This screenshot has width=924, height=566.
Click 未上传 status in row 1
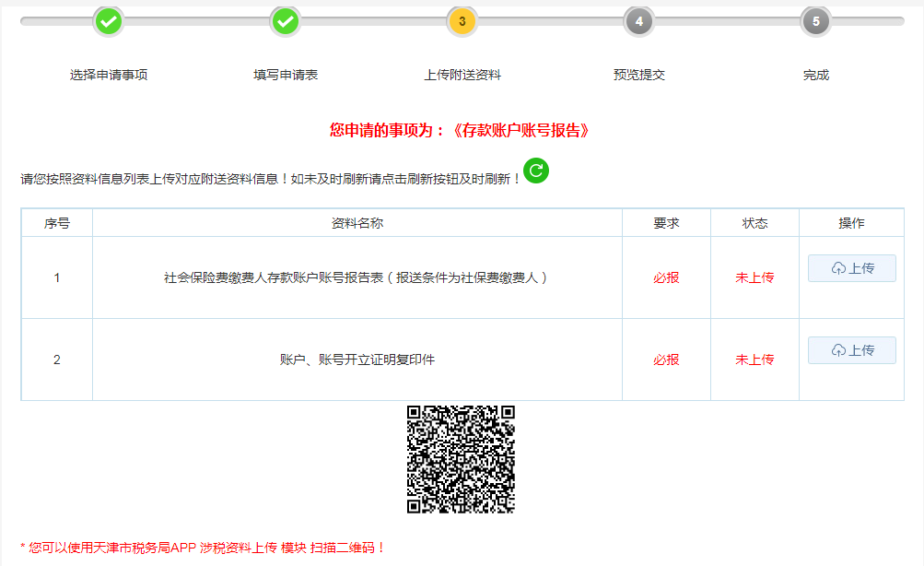tap(754, 277)
